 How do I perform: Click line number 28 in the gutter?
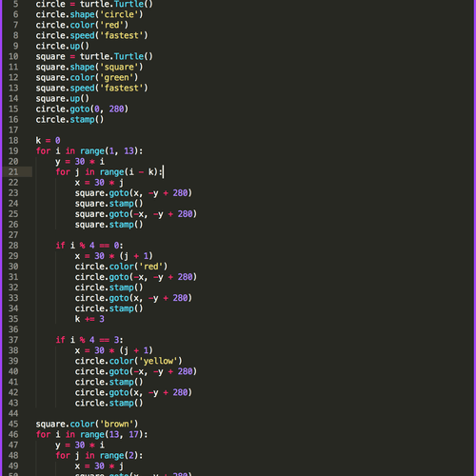pos(13,246)
